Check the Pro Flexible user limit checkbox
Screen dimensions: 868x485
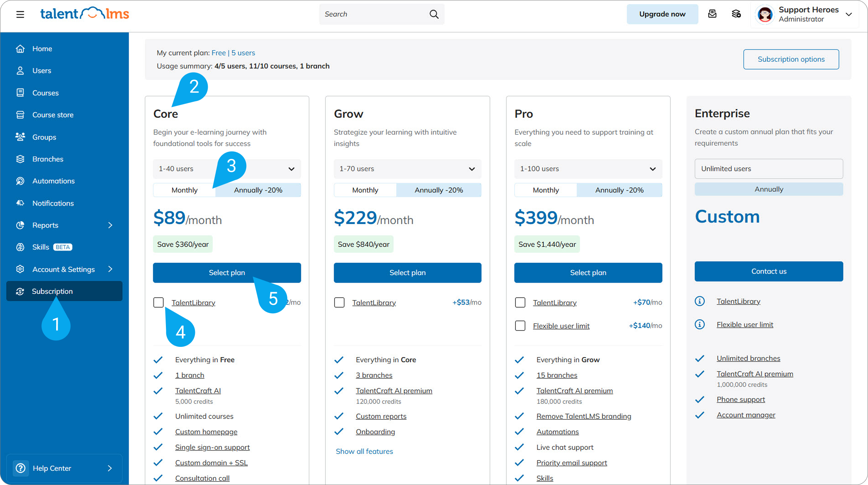pos(520,326)
